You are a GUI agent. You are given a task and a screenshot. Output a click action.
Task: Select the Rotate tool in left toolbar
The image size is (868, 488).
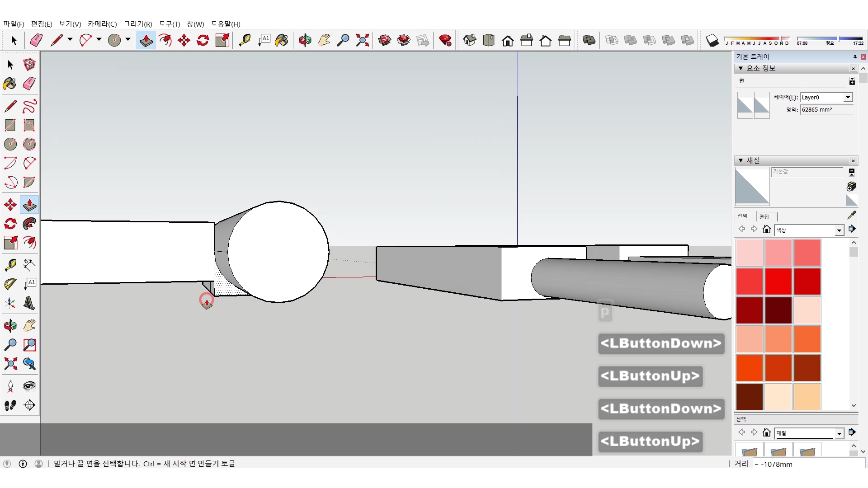[x=10, y=224]
